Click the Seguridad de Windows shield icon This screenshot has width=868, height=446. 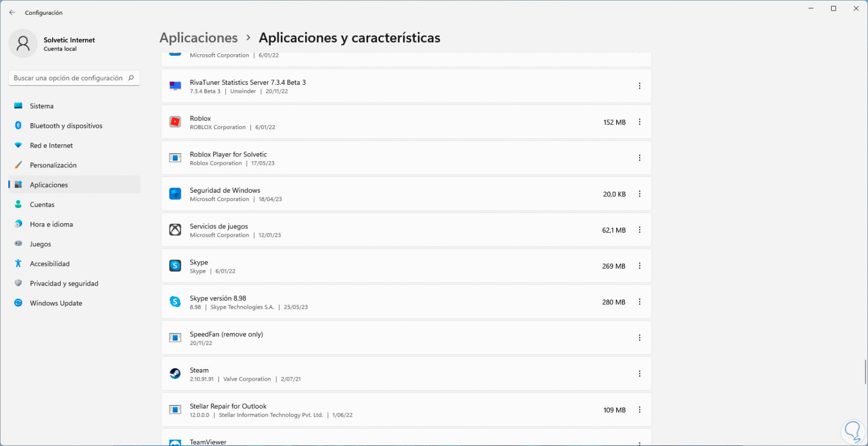pos(175,194)
